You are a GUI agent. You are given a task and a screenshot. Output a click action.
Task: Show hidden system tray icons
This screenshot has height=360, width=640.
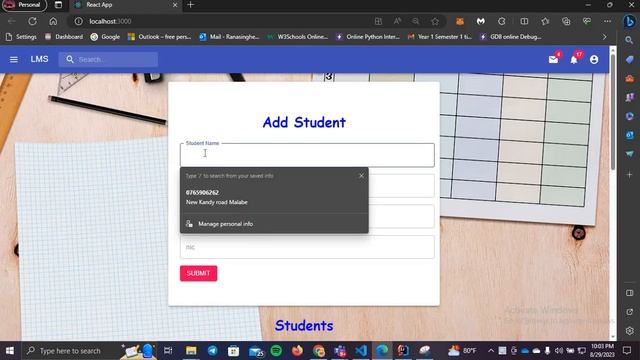[491, 351]
